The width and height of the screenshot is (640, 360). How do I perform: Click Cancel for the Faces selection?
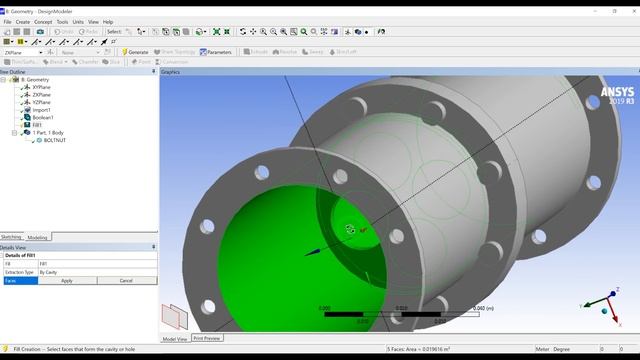coord(127,281)
